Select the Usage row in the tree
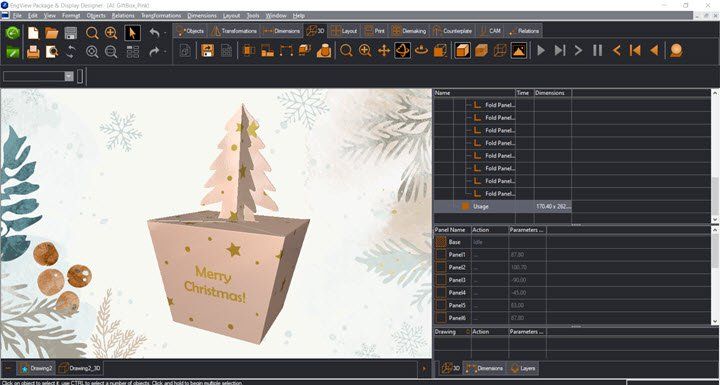 tap(503, 206)
